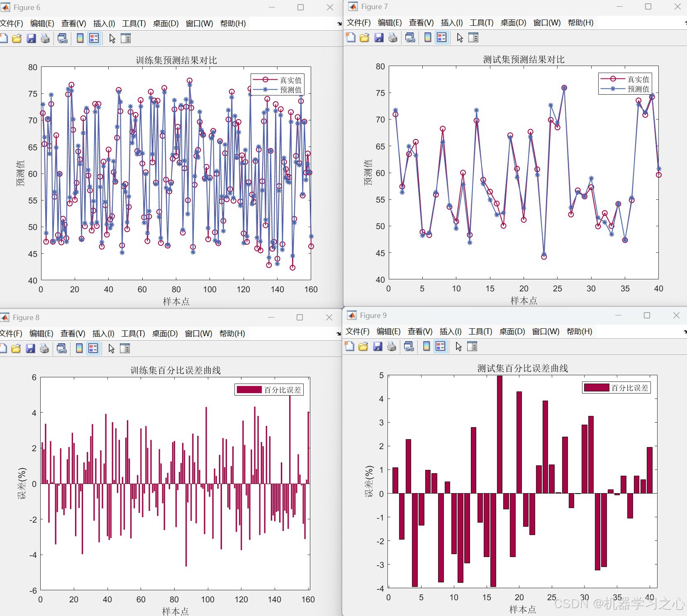Open 窗口(W) menu in Figure 7
The image size is (687, 616).
click(547, 23)
